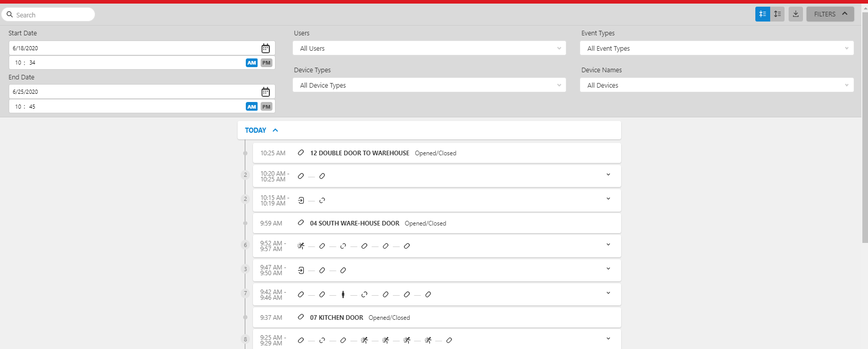Click the start time minutes 34
Image resolution: width=868 pixels, height=349 pixels.
point(32,63)
